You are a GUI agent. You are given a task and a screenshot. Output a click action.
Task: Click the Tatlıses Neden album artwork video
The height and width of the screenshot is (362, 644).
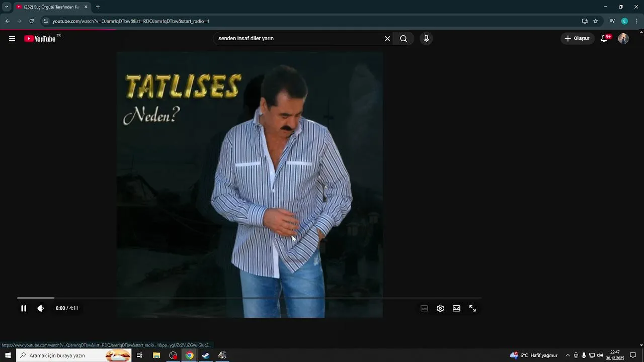coord(250,185)
